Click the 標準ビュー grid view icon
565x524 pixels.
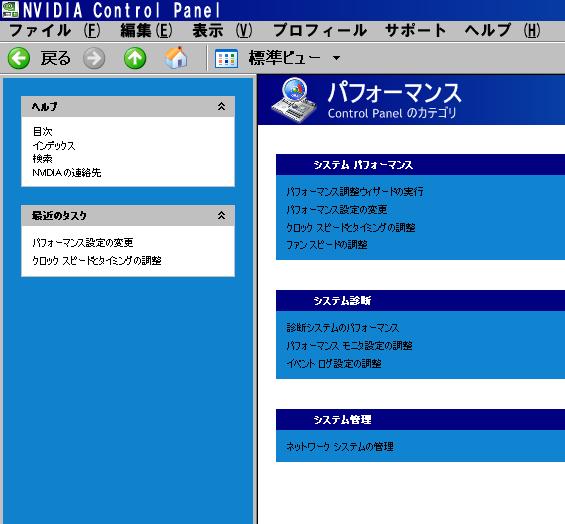[226, 58]
